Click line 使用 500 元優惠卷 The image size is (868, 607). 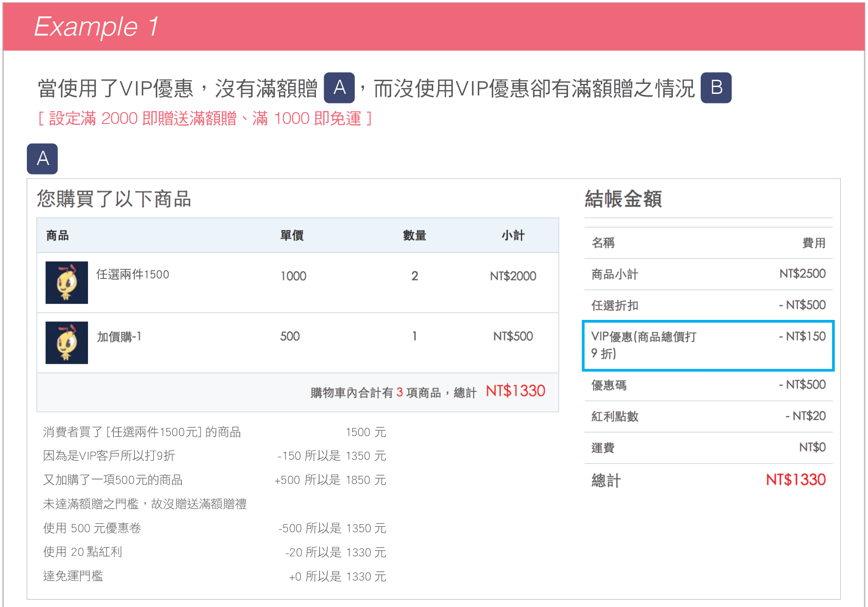pyautogui.click(x=92, y=528)
